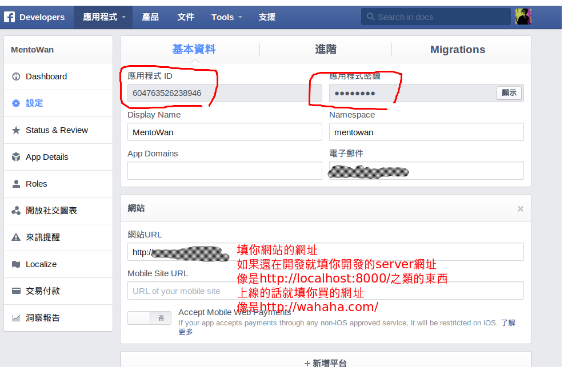588x367 pixels.
Task: Click the App Domains input field
Action: (225, 171)
